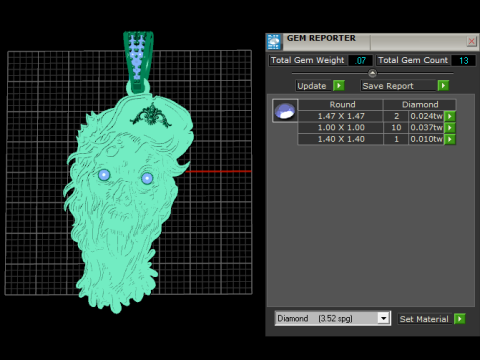480x360 pixels.
Task: Click the Round column header
Action: pyautogui.click(x=341, y=104)
